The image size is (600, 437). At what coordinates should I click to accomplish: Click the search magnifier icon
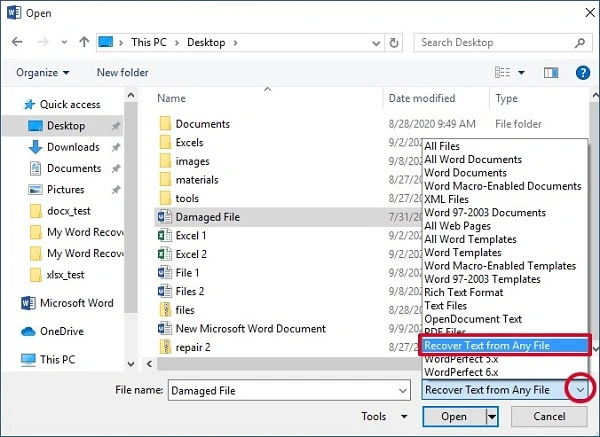coord(580,42)
